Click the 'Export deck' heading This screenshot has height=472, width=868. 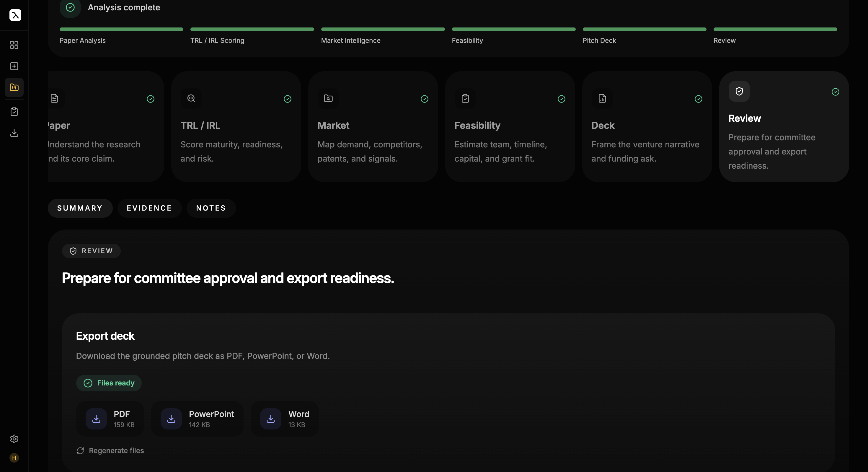coord(105,336)
